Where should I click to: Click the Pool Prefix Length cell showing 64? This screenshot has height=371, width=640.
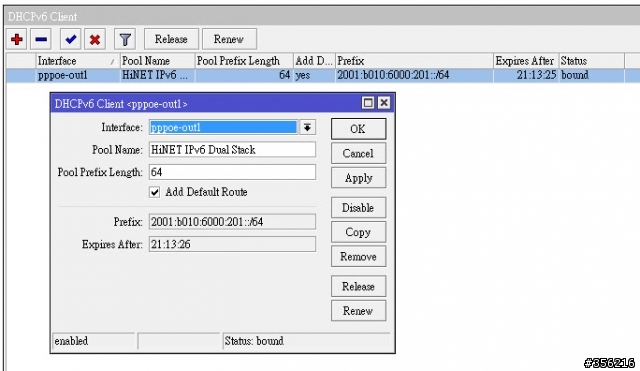244,76
